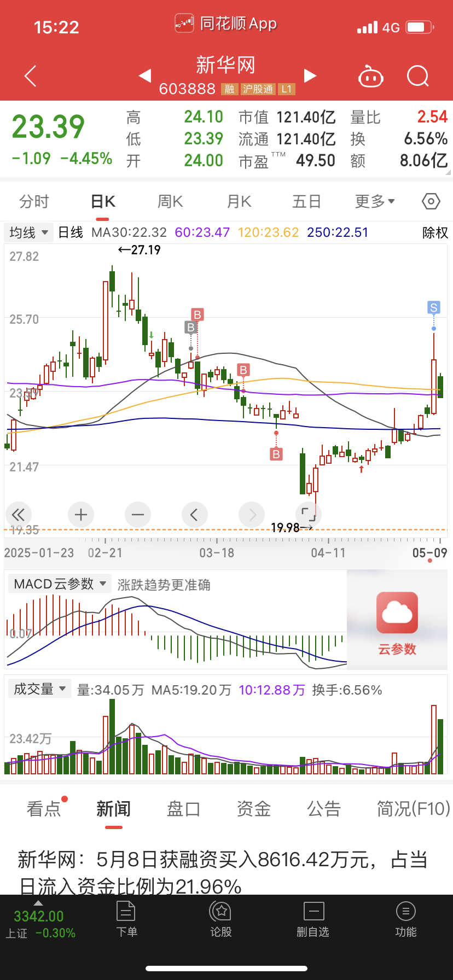Viewport: 453px width, 980px height.
Task: Tap MA5:19.20万 volume label
Action: (x=191, y=690)
